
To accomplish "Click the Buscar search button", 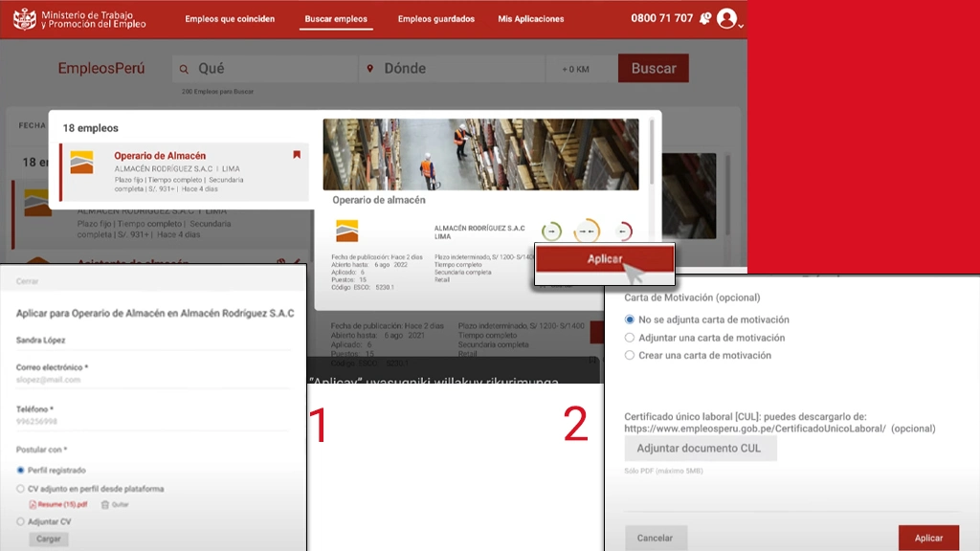I will 653,68.
